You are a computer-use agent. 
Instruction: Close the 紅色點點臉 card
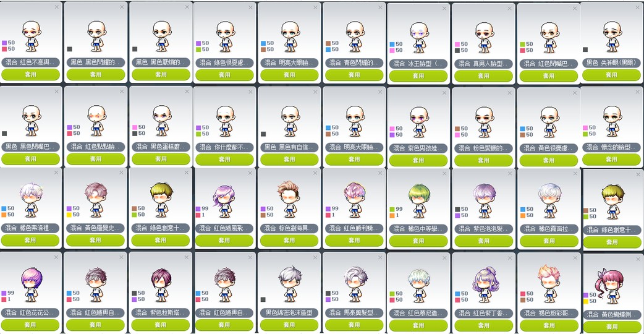tap(122, 91)
